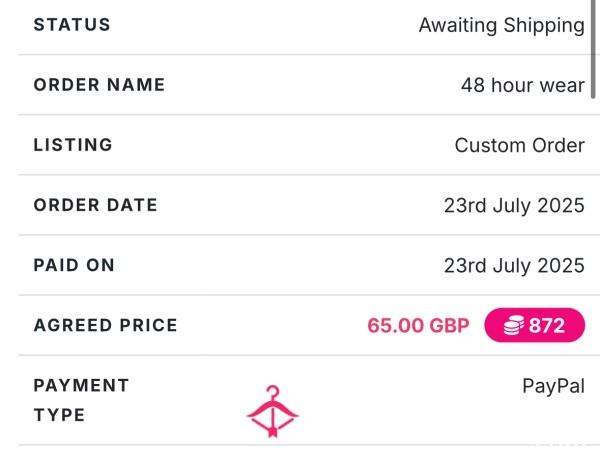
Task: Select the PAID ON label
Action: click(x=74, y=265)
